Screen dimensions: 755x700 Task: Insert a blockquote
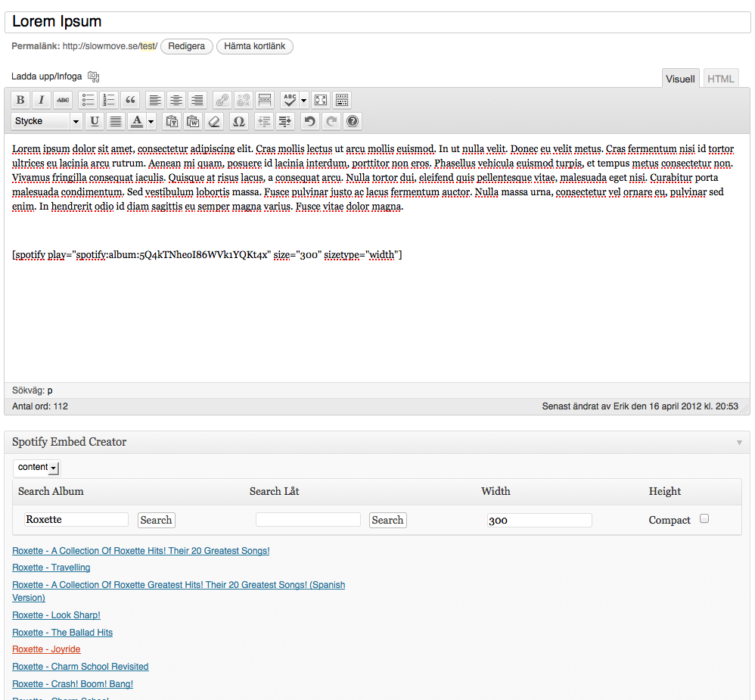pyautogui.click(x=130, y=100)
